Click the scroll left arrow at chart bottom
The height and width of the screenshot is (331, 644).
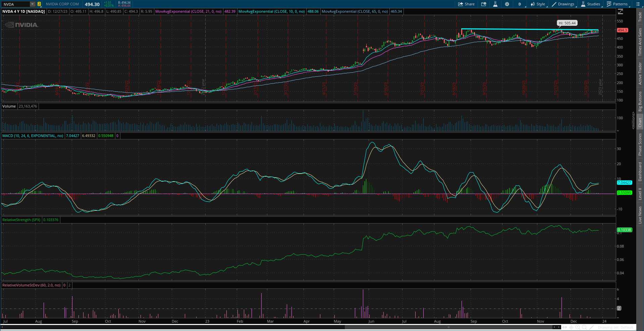click(x=554, y=327)
